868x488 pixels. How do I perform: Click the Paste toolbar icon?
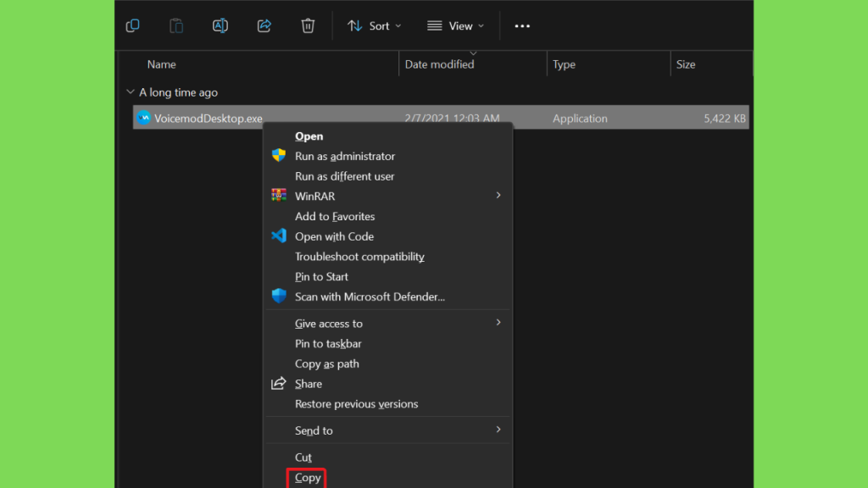[176, 25]
